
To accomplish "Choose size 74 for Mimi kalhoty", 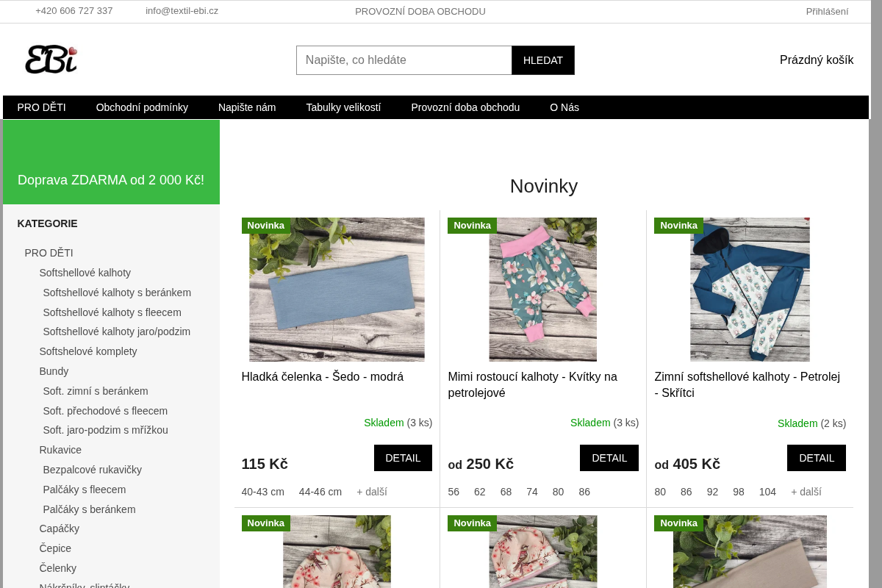I will (x=532, y=492).
